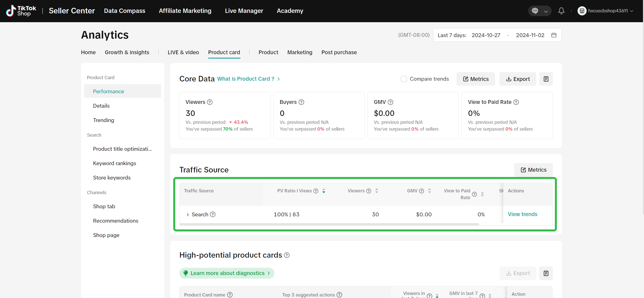The height and width of the screenshot is (298, 644).
Task: Click the GMV info icon in Core Data
Action: point(390,102)
